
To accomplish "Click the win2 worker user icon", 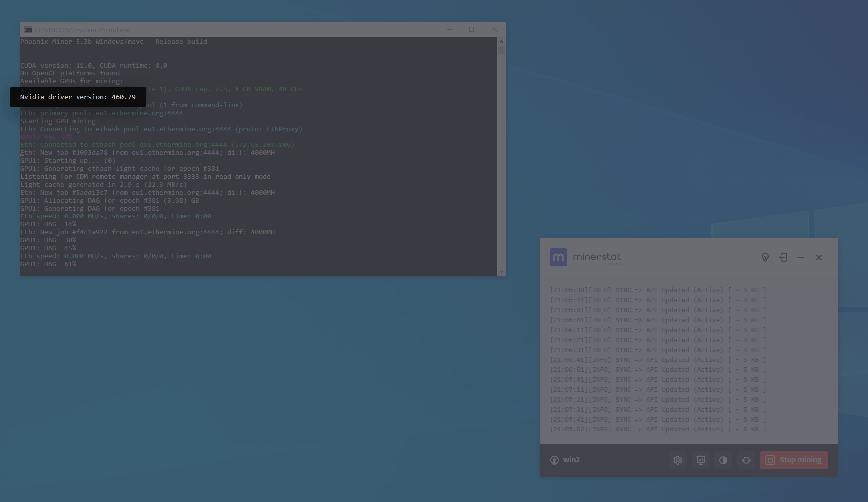I will click(x=554, y=460).
